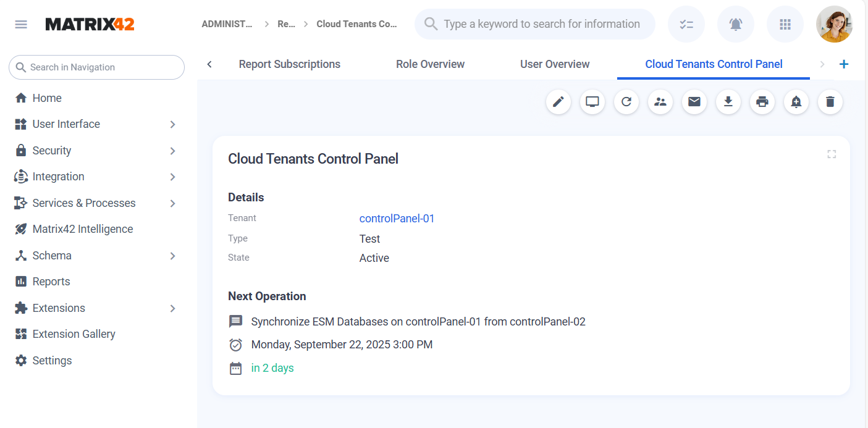Image resolution: width=868 pixels, height=428 pixels.
Task: Refresh the control panel view
Action: point(626,102)
